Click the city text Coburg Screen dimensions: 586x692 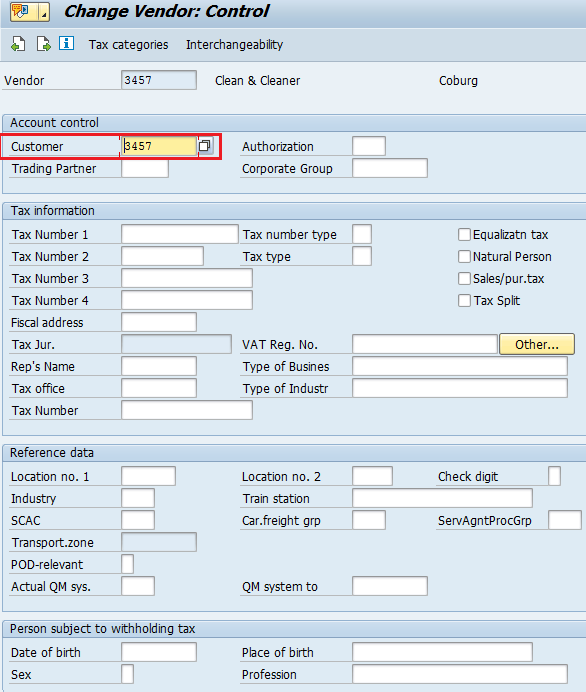click(458, 81)
